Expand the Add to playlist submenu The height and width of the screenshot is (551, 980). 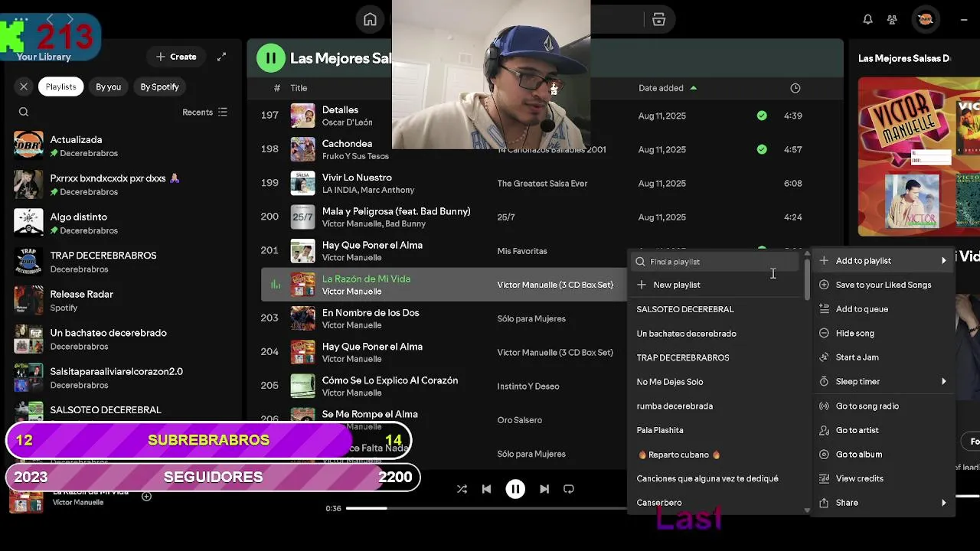(x=884, y=261)
